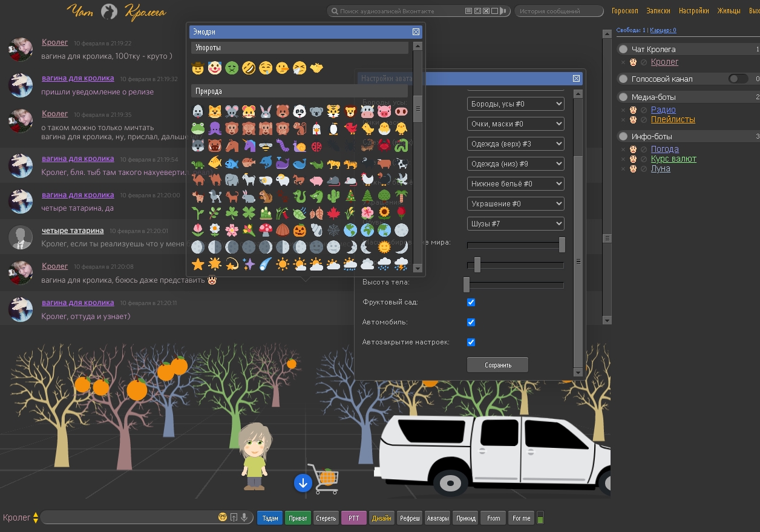Insert the yellow star emoji
Viewport: 760px width, 532px height.
click(197, 264)
